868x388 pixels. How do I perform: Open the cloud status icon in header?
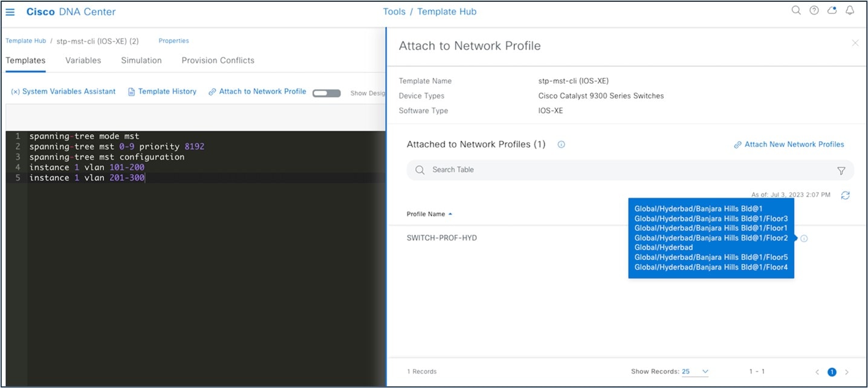pos(832,10)
